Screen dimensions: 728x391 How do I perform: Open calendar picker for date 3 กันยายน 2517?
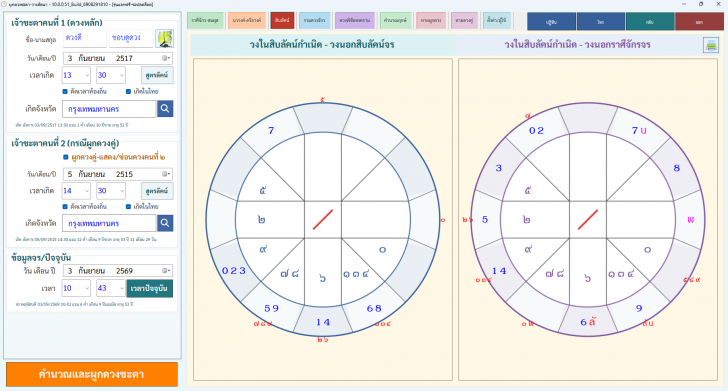tap(166, 58)
